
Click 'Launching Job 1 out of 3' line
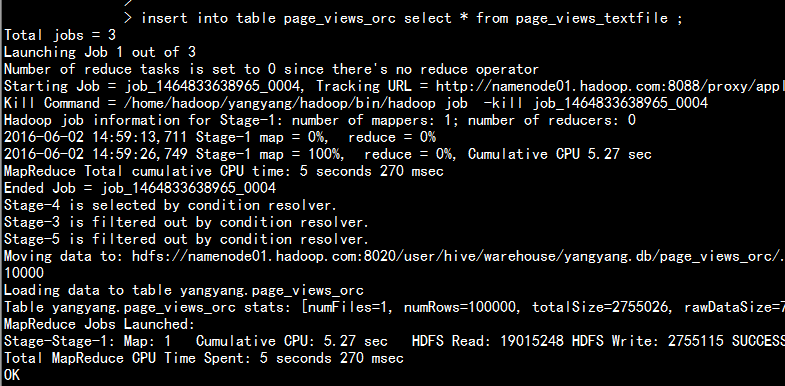coord(100,52)
